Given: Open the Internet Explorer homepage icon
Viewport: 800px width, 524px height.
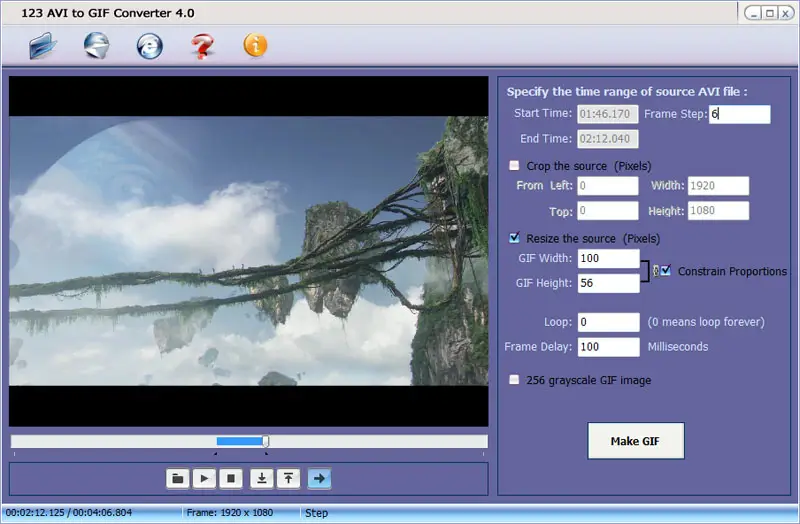Looking at the screenshot, I should (x=149, y=46).
